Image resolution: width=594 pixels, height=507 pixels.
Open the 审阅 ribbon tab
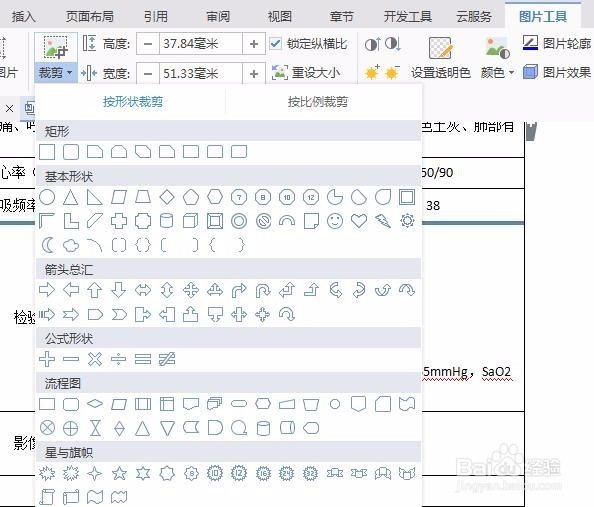pos(218,17)
